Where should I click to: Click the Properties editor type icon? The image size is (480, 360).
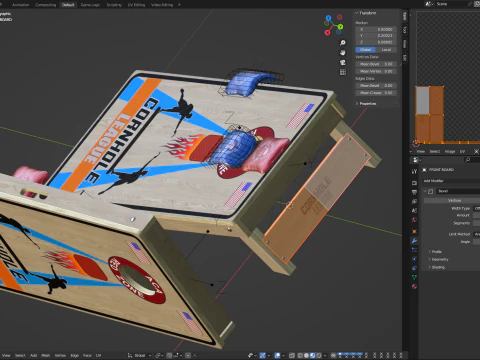click(416, 160)
